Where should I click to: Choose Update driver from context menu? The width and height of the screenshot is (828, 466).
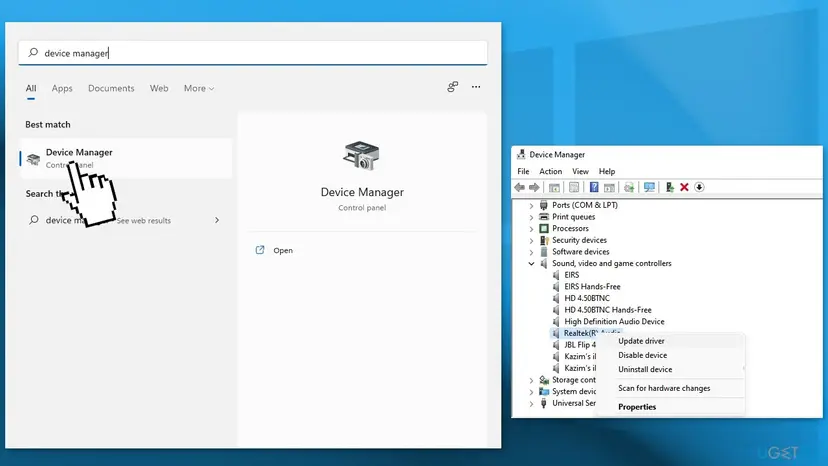(x=671, y=341)
